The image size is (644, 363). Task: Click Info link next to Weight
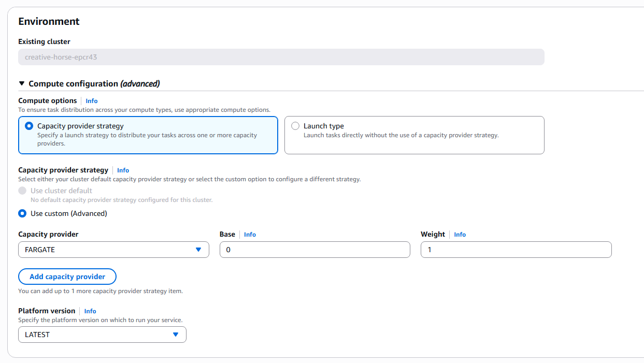click(460, 235)
